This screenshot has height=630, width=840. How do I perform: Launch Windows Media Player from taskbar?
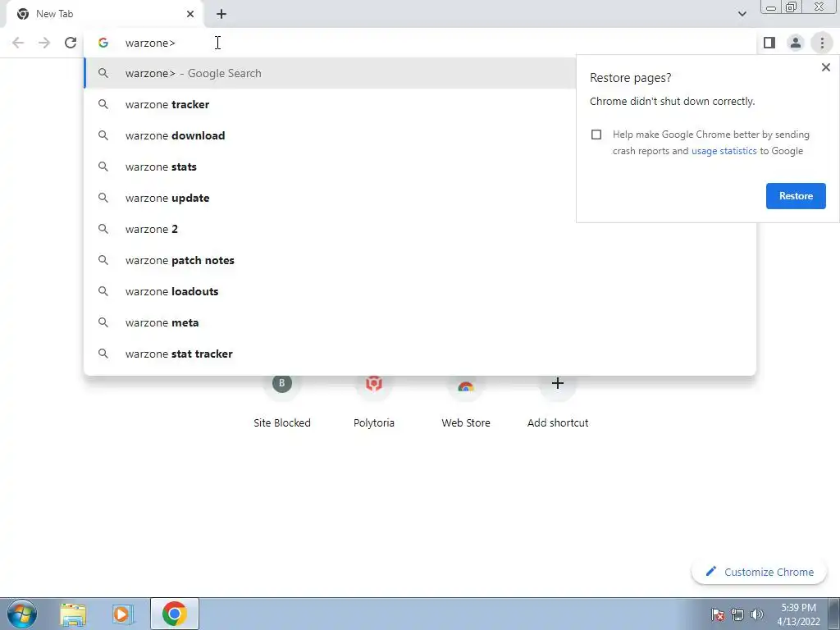[x=122, y=614]
